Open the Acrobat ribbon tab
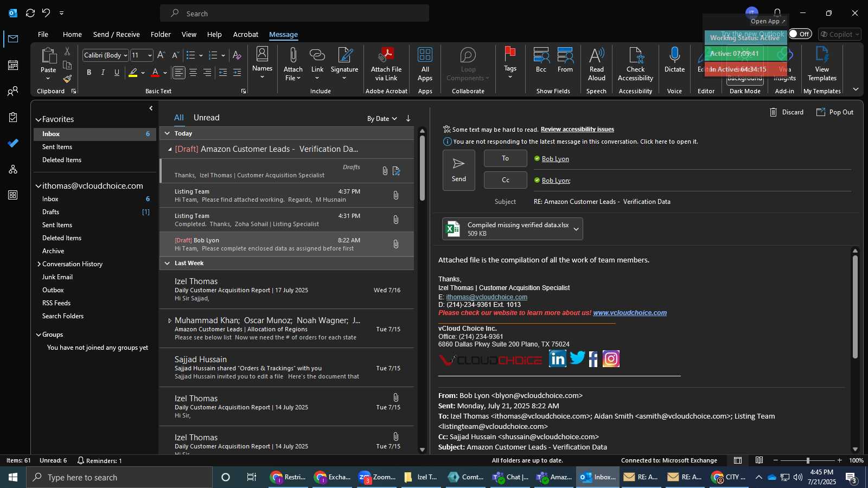The height and width of the screenshot is (488, 868). click(245, 34)
